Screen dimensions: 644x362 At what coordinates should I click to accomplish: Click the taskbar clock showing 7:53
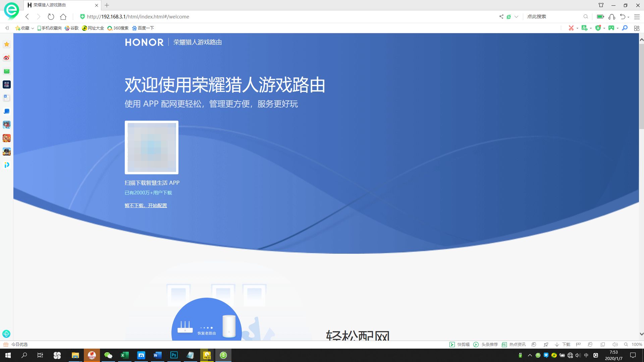coord(613,355)
